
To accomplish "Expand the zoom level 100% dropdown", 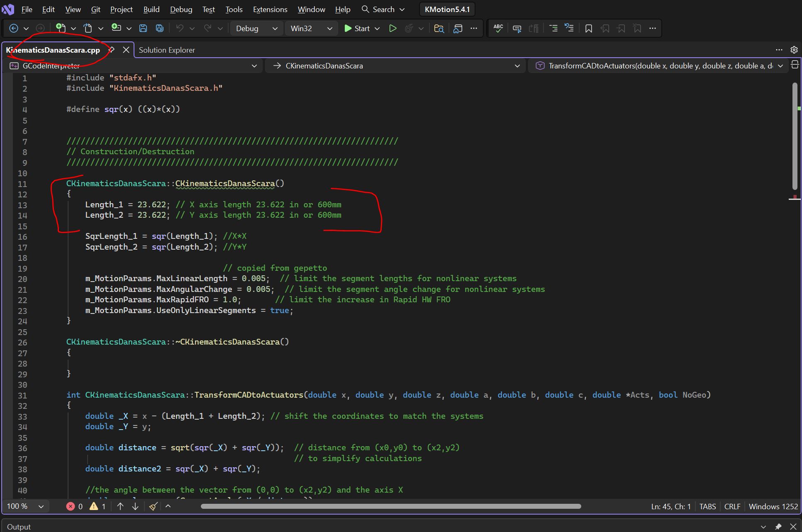I will [41, 506].
